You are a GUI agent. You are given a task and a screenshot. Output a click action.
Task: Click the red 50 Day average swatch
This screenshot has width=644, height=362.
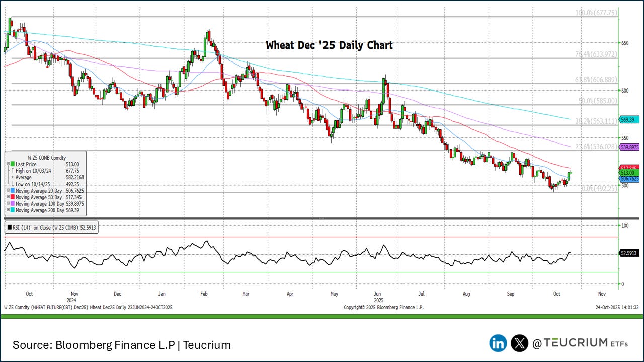(12, 197)
